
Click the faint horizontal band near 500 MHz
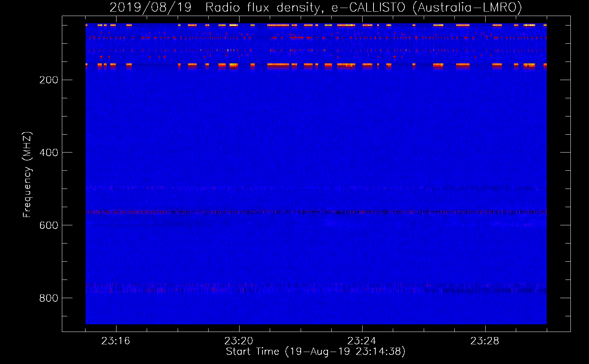316,188
